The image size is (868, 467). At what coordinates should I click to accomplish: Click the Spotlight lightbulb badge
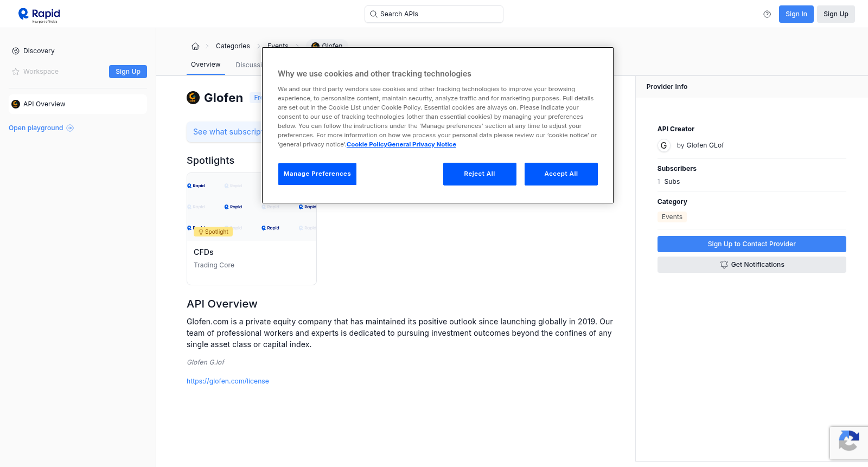click(213, 232)
